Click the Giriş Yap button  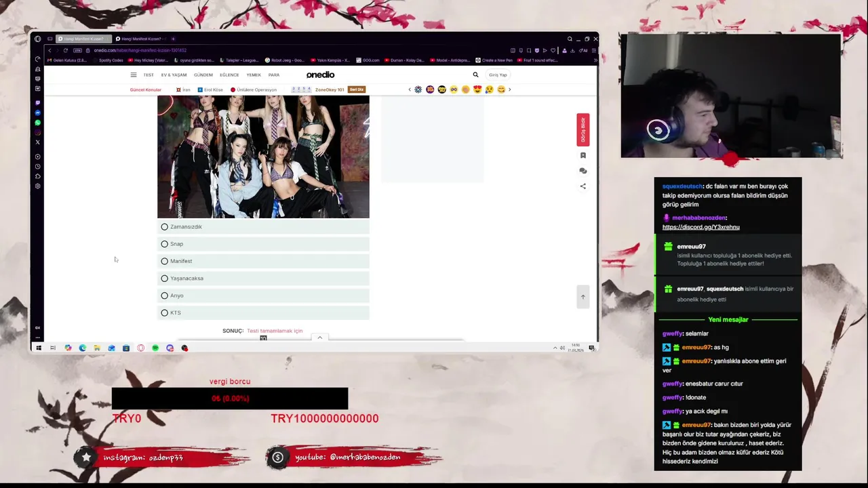[498, 75]
